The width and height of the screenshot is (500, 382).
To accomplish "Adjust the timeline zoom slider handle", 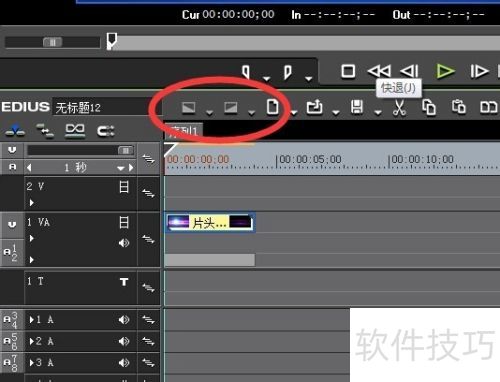I will tap(126, 151).
